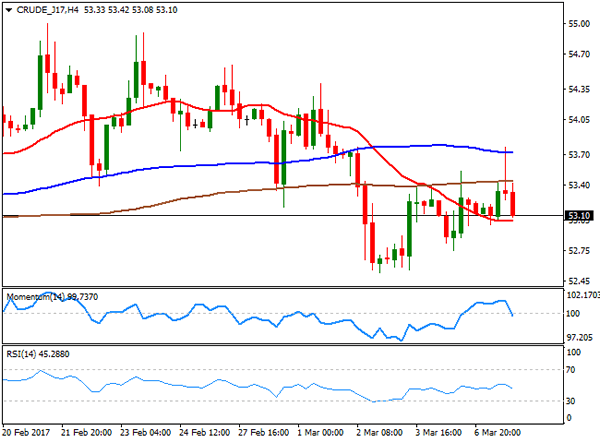The image size is (600, 443).
Task: Click the RSI 30 level label
Action: click(x=571, y=401)
